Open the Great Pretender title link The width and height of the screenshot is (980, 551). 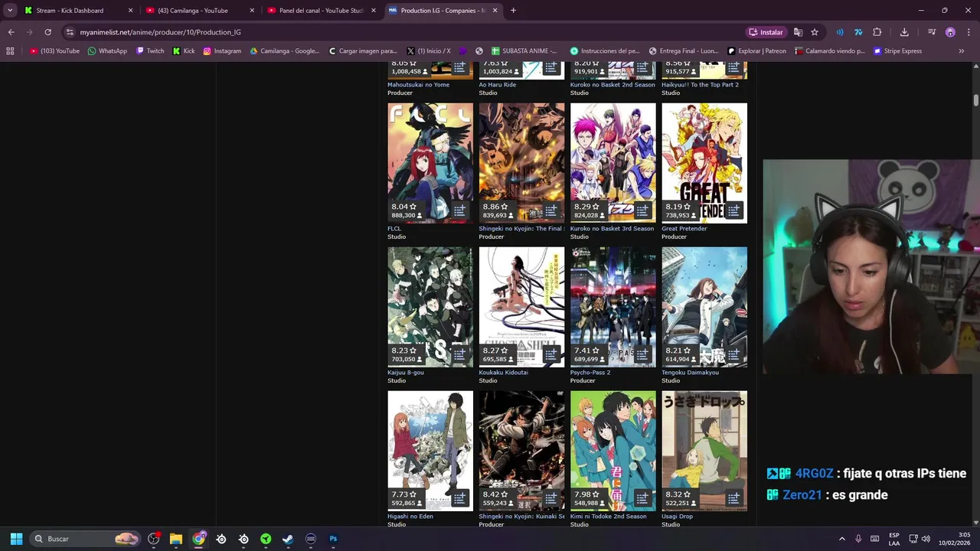click(x=684, y=228)
